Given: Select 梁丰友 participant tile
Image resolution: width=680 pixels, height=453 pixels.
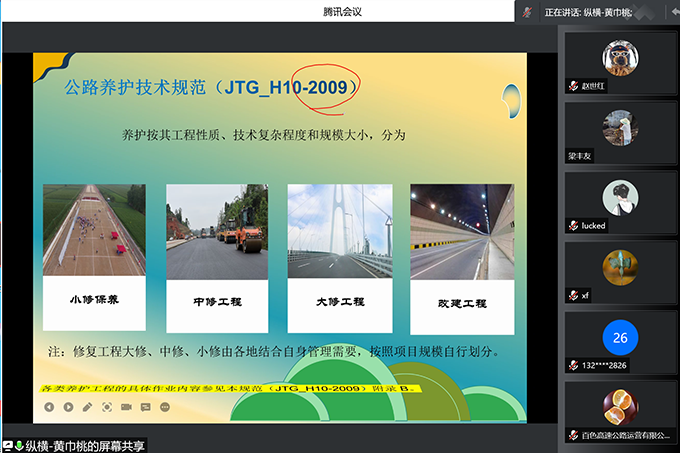Looking at the screenshot, I should pos(620,133).
